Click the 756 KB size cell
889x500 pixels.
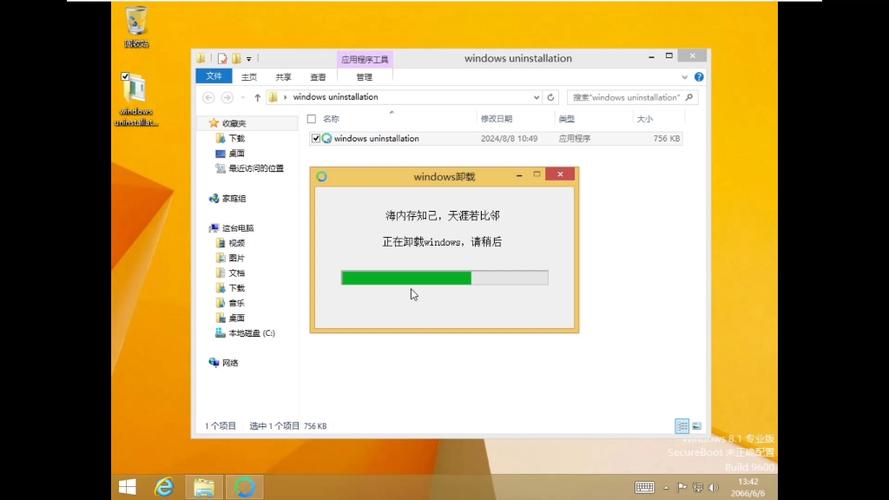tap(666, 138)
